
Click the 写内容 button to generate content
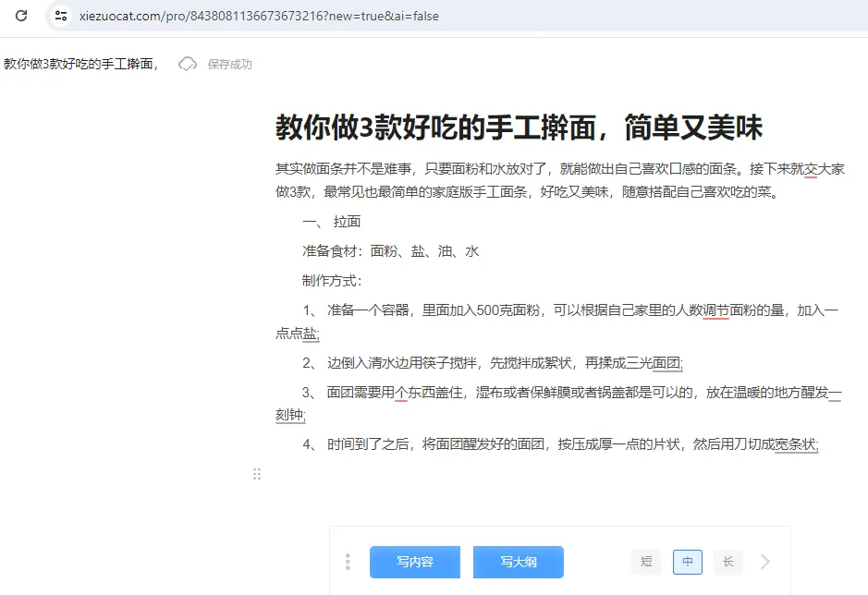click(414, 561)
